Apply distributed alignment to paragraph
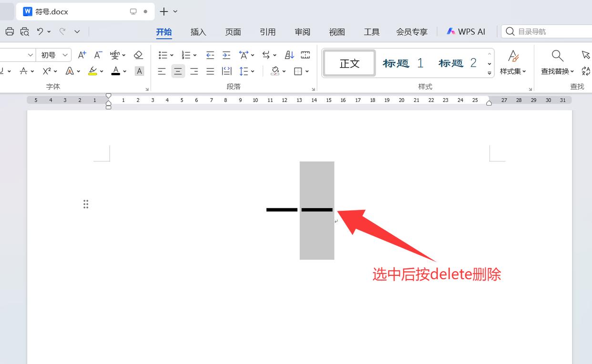 pyautogui.click(x=226, y=71)
